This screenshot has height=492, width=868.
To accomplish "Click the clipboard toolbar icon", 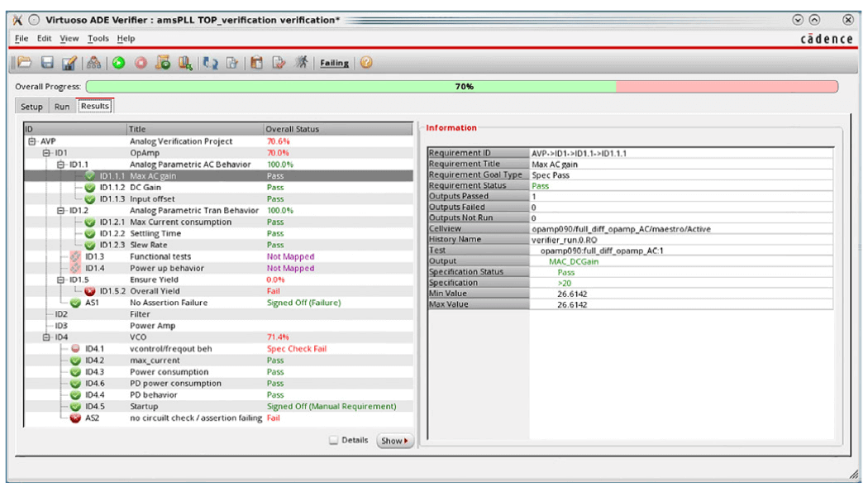I will click(x=256, y=63).
